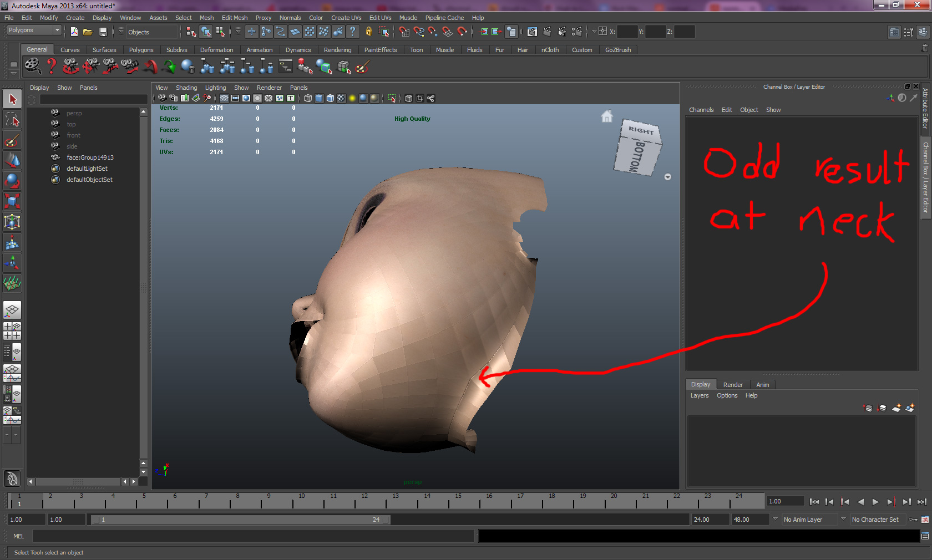Open the Edit Mesh menu
Screen dimensions: 932x560
pos(235,18)
